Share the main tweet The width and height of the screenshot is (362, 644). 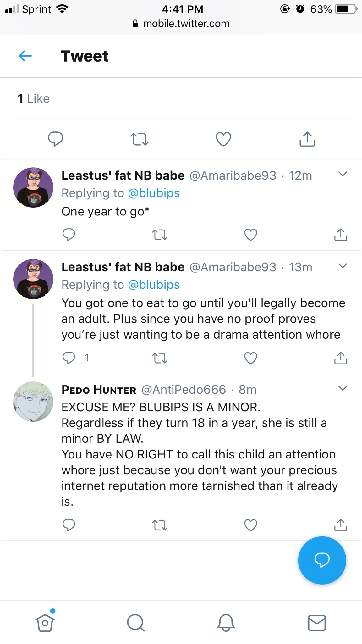pyautogui.click(x=307, y=139)
